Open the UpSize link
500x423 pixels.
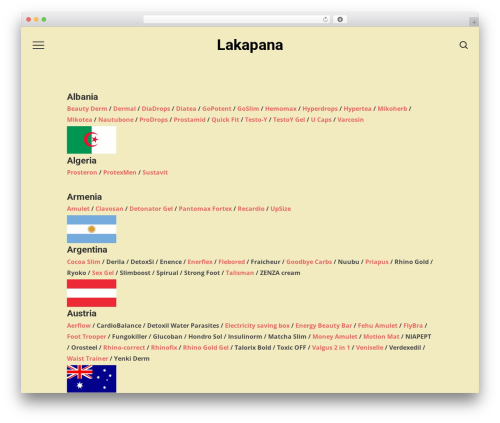pos(281,209)
